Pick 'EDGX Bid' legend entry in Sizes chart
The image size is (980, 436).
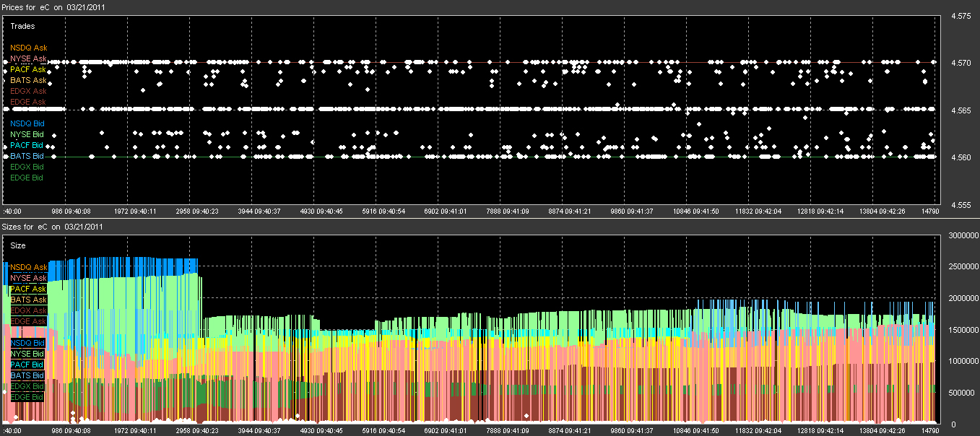(27, 386)
